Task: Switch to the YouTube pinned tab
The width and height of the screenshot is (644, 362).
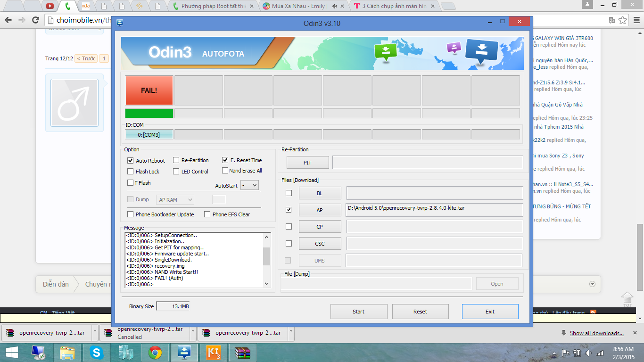Action: [x=50, y=6]
